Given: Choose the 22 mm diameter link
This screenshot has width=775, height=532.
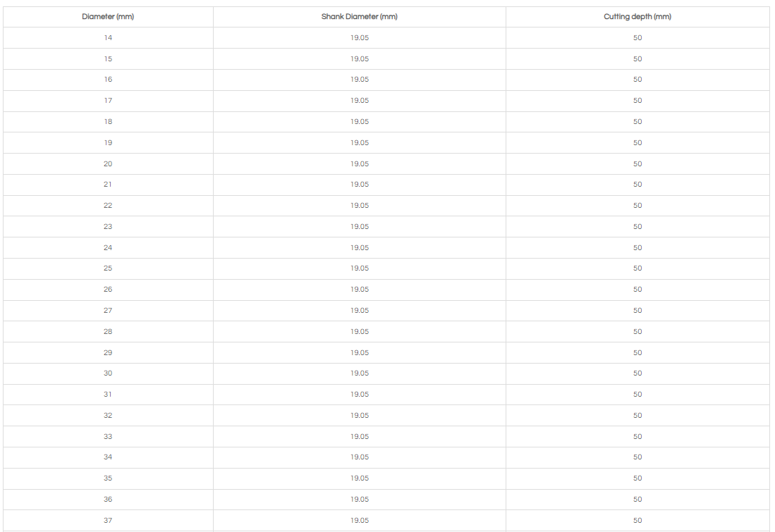Looking at the screenshot, I should [x=108, y=206].
